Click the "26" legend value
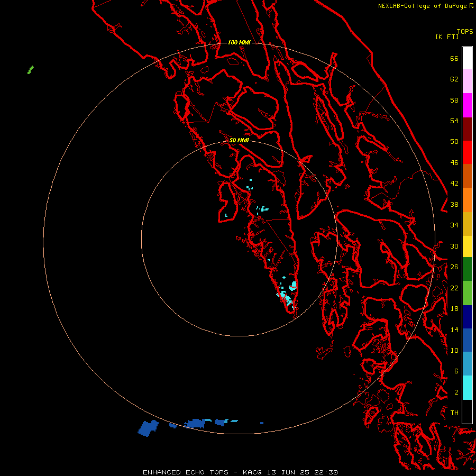The width and height of the screenshot is (476, 476). (x=454, y=267)
